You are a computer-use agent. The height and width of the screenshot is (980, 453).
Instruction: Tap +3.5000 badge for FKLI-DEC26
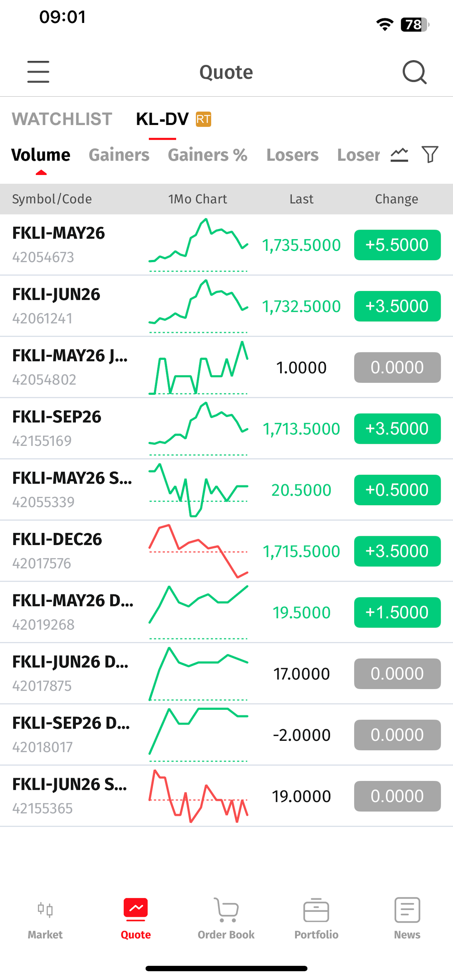pyautogui.click(x=397, y=551)
